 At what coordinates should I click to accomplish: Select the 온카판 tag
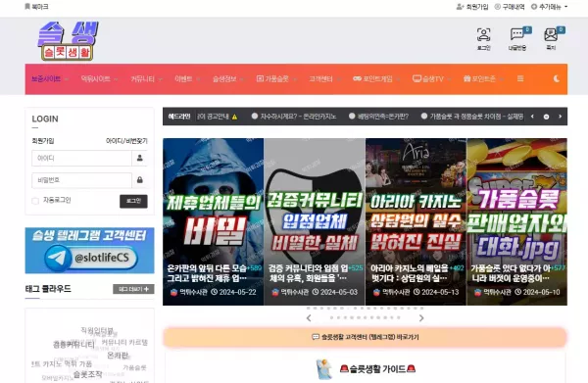pos(118,356)
